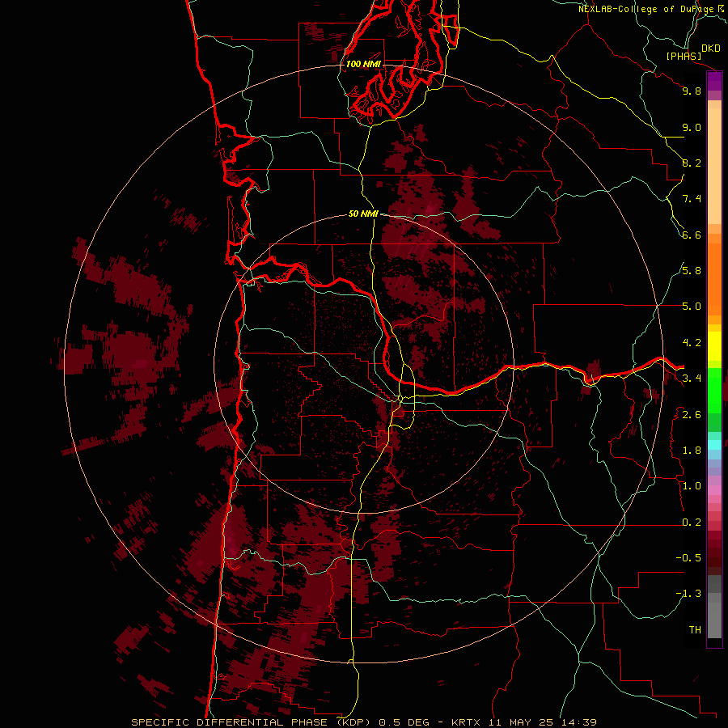Click the -0.5 value on the scale
This screenshot has width=728, height=728.
(x=688, y=558)
